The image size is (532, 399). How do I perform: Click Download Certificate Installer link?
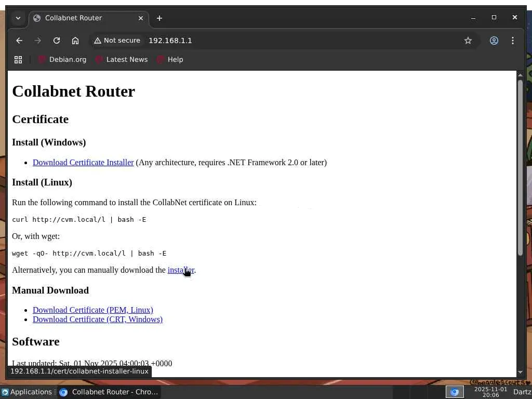(83, 163)
